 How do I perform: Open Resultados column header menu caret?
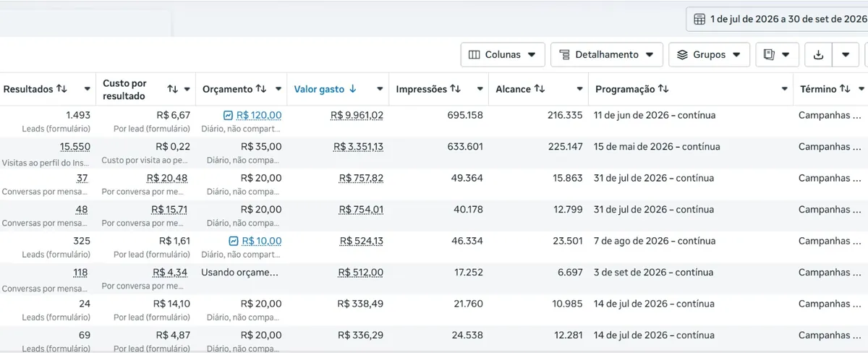click(x=87, y=89)
